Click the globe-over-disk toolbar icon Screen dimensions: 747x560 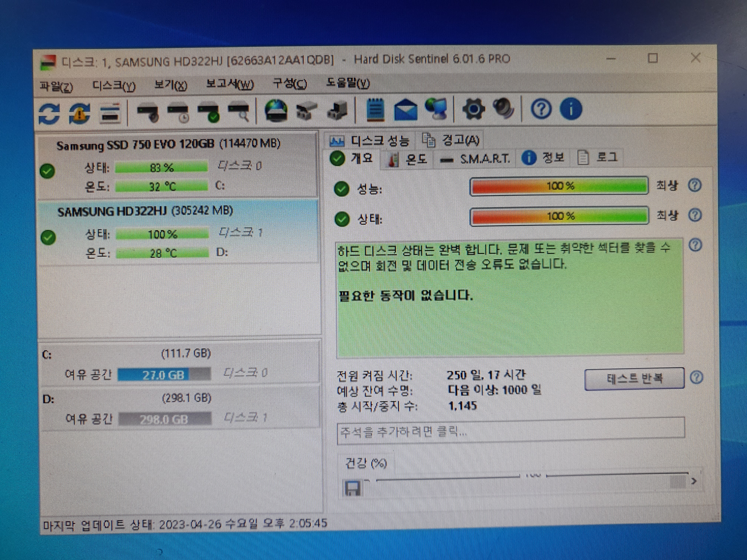coord(276,110)
